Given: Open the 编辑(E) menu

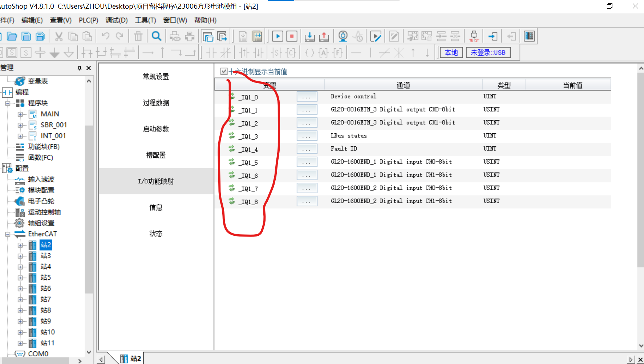Looking at the screenshot, I should (x=32, y=20).
